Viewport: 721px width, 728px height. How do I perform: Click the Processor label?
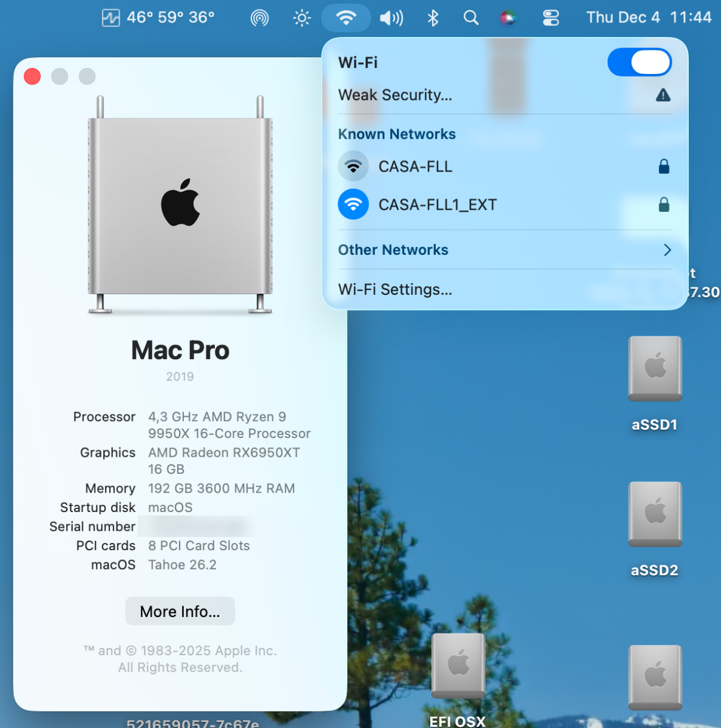(x=104, y=417)
